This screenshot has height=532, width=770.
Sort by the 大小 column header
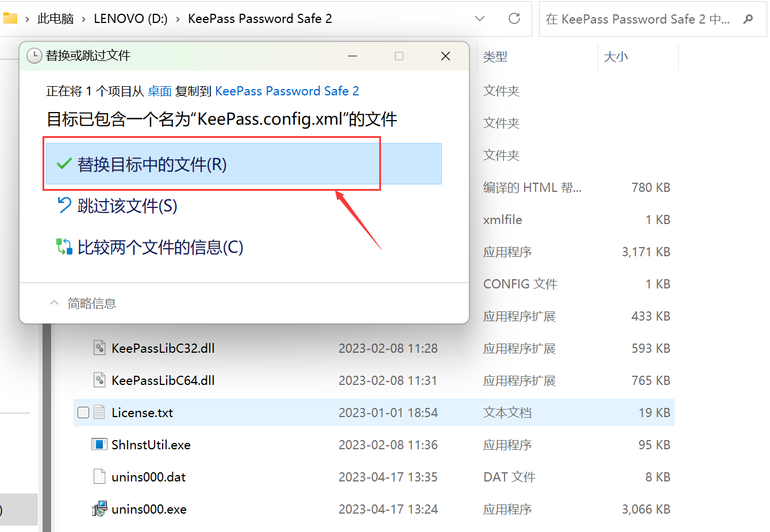(x=616, y=56)
